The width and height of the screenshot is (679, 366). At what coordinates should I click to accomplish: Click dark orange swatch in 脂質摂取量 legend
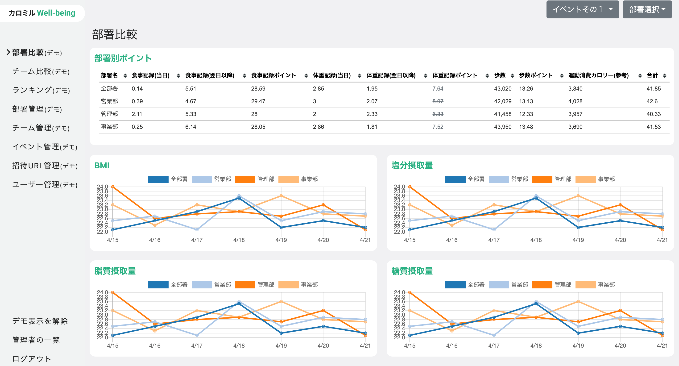245,285
